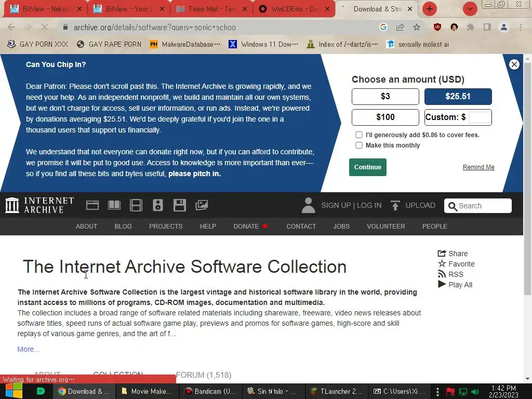Toggle the browser side panel
Image resolution: width=532 pixels, height=399 pixels.
tap(487, 27)
